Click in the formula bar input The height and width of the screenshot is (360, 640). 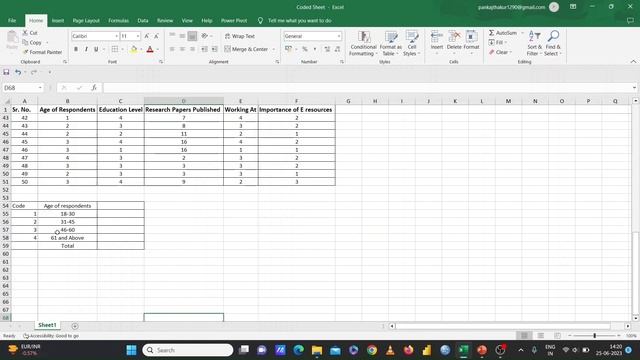pyautogui.click(x=367, y=88)
